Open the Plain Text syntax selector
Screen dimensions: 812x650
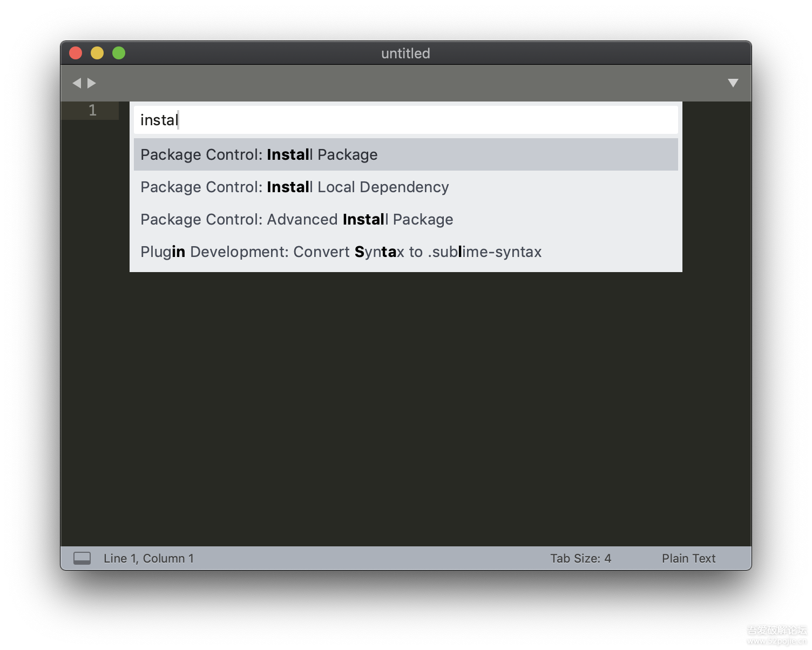point(688,558)
